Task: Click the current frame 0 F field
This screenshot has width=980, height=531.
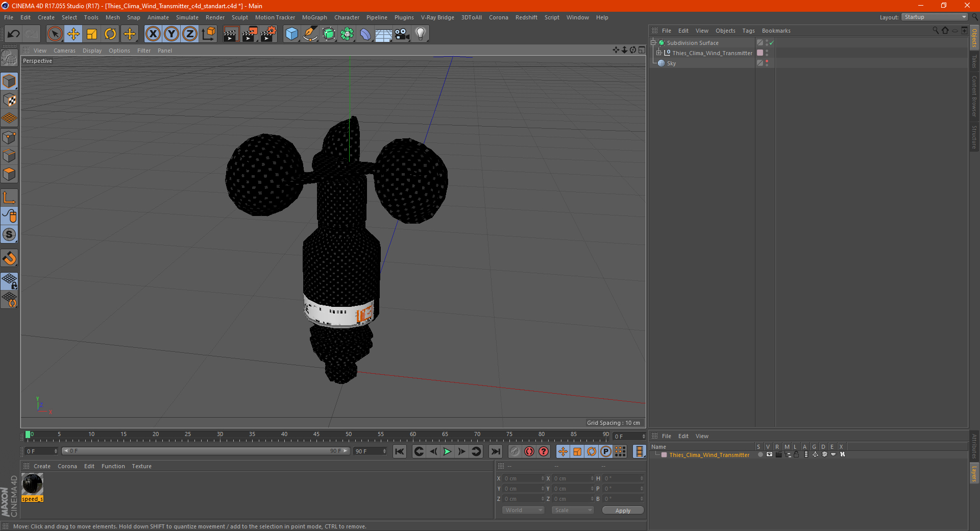Action: click(41, 451)
